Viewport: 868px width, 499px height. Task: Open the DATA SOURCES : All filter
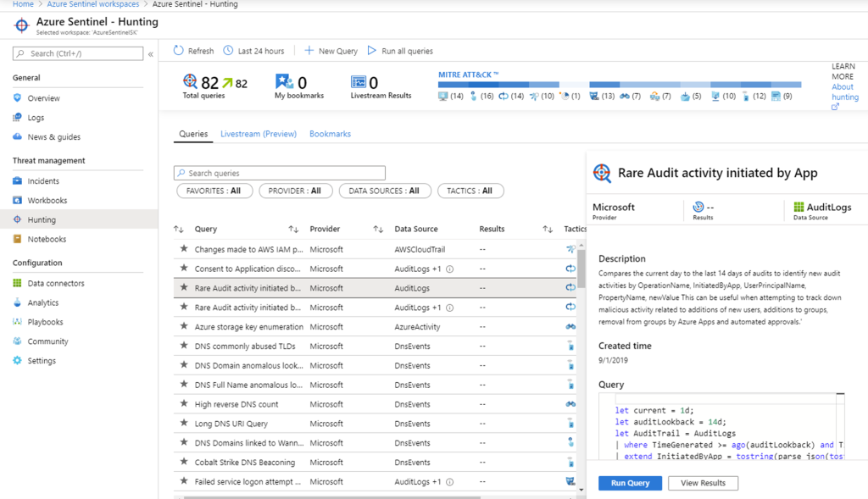click(384, 191)
